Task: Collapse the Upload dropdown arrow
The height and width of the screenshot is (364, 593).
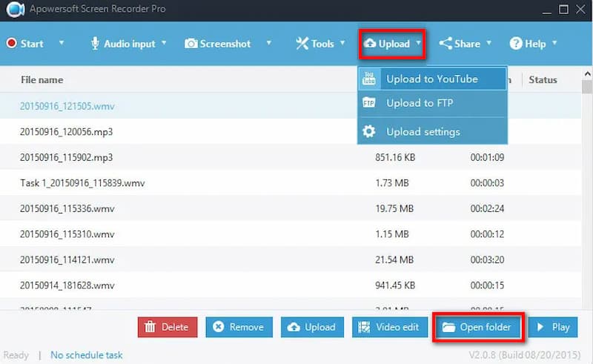Action: tap(418, 43)
